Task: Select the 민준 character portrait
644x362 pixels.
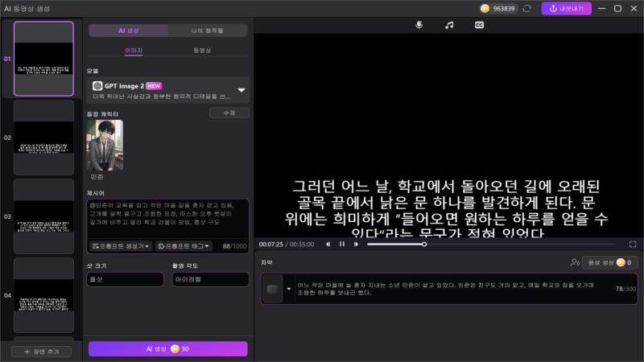Action: [105, 146]
